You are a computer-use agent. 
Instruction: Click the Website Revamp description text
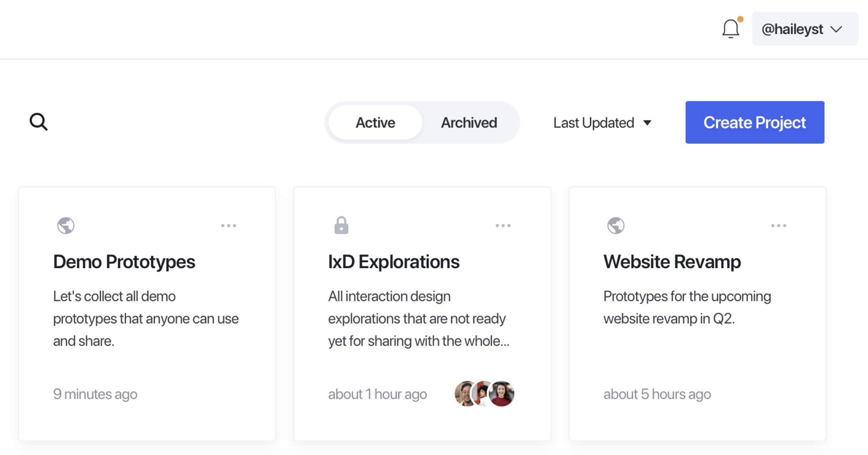click(x=687, y=307)
